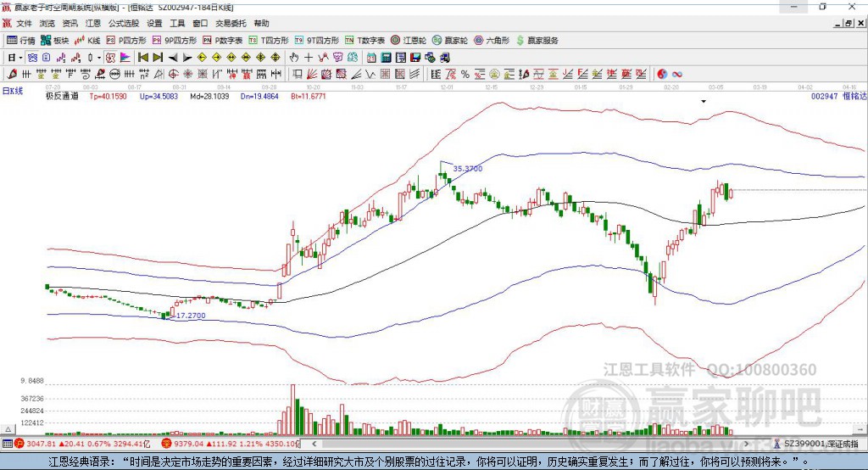Step chart right with black arrow
This screenshot has width=868, height=470.
pos(187,58)
